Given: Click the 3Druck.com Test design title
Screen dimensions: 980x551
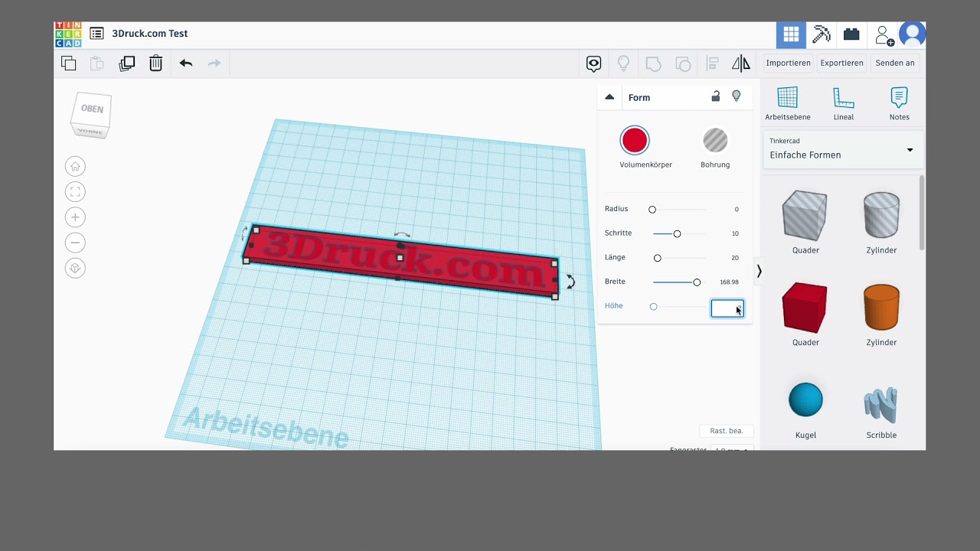Looking at the screenshot, I should click(150, 34).
